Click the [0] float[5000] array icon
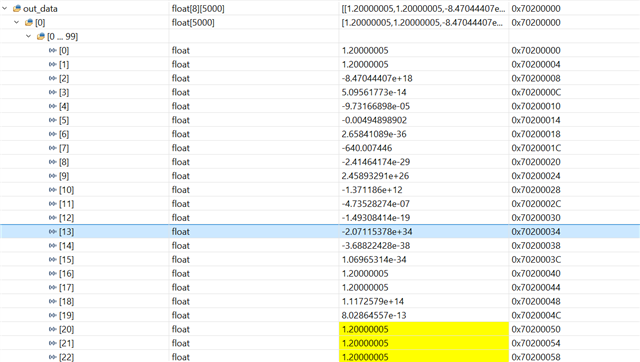Image resolution: width=640 pixels, height=362 pixels. click(x=29, y=22)
